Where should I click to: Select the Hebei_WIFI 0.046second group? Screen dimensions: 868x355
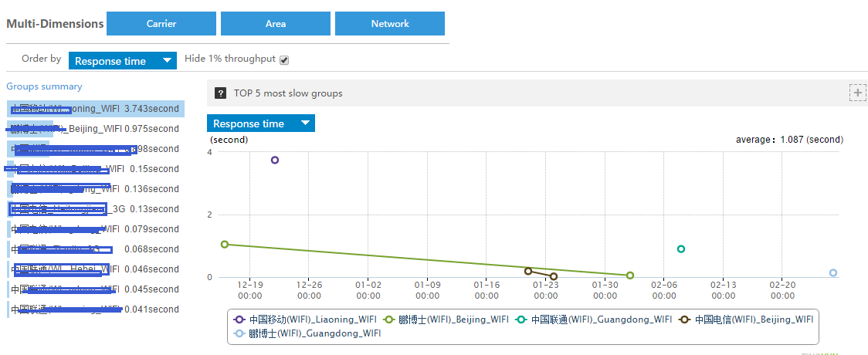coord(96,269)
